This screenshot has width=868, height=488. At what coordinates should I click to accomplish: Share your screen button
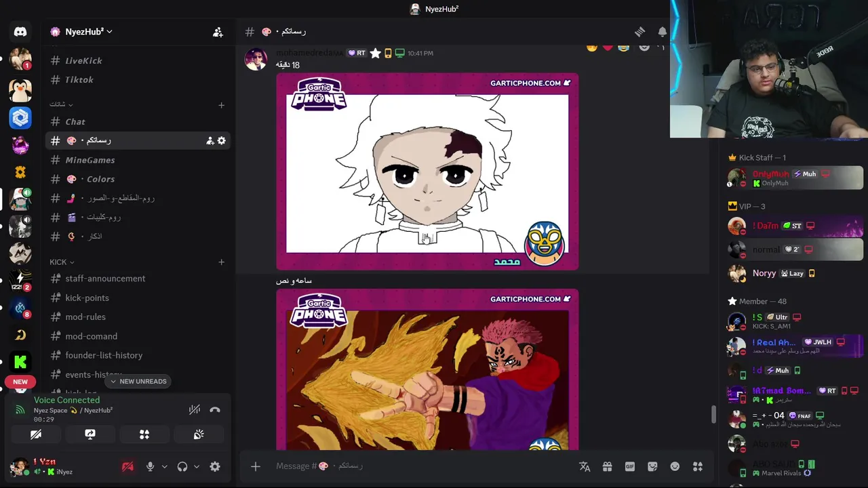coord(90,434)
